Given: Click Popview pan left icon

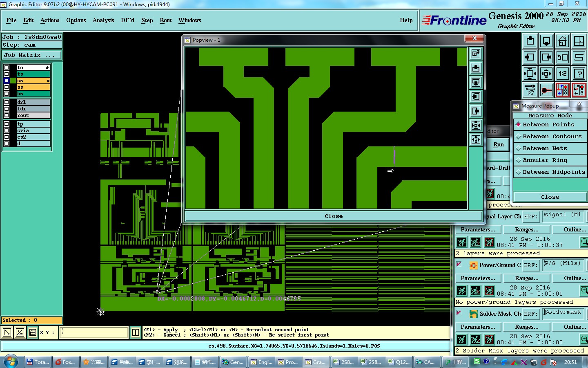Looking at the screenshot, I should point(476,96).
